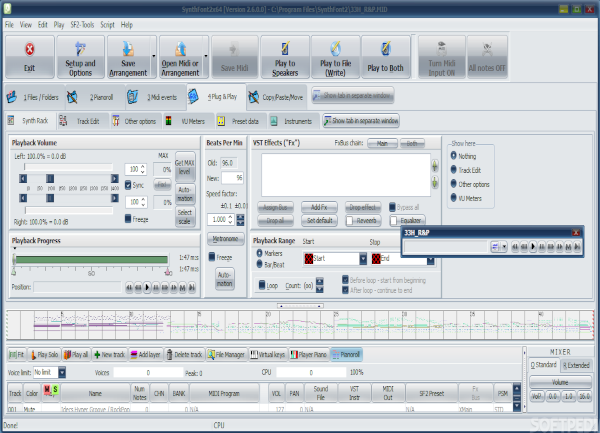Image resolution: width=600 pixels, height=433 pixels.
Task: Open the File menu
Action: [x=9, y=25]
